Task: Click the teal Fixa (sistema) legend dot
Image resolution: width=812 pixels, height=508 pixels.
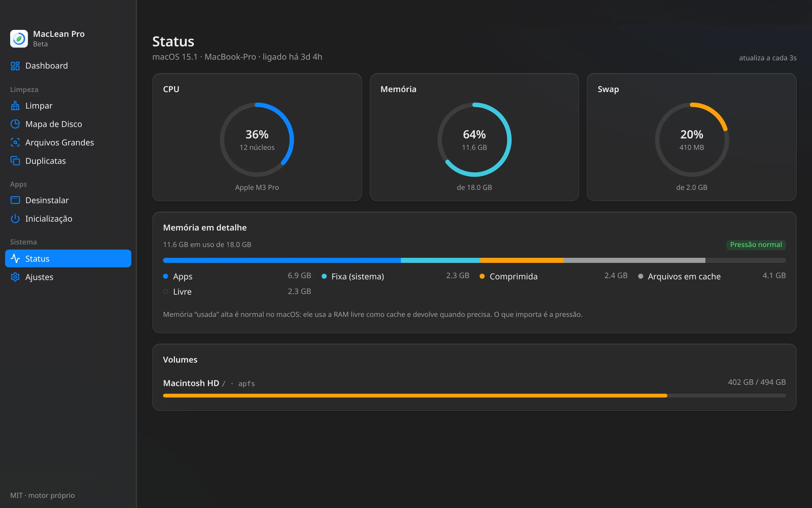Action: (x=324, y=276)
